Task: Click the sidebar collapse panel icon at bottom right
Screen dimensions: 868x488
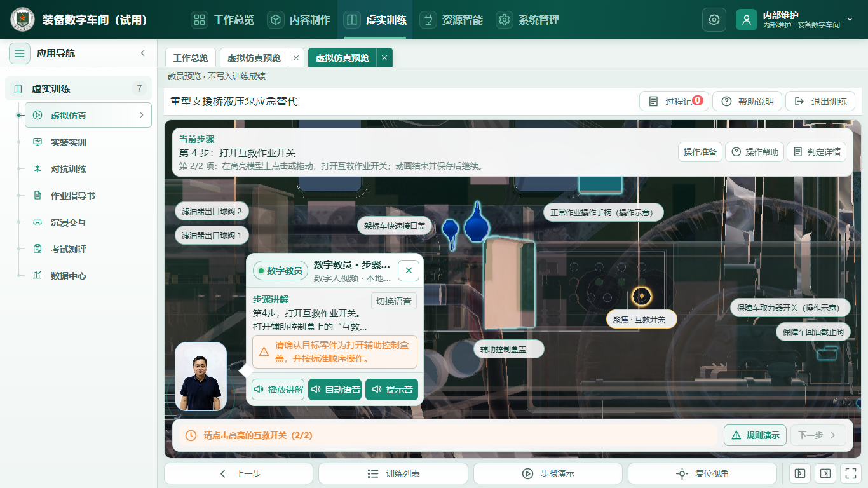Action: (x=825, y=473)
